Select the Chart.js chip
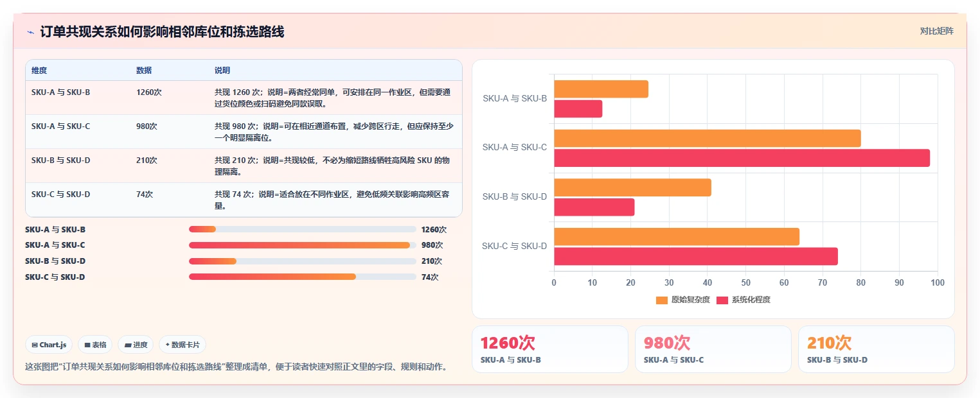The image size is (980, 398). [x=49, y=345]
